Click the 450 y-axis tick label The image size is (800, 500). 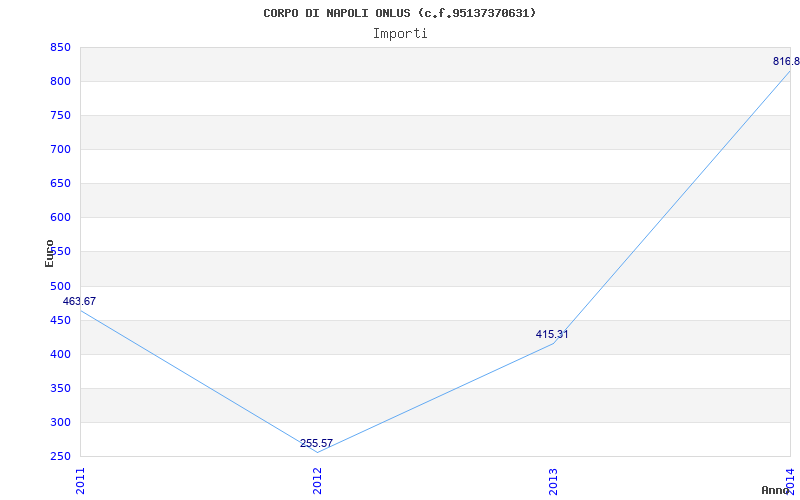point(60,320)
